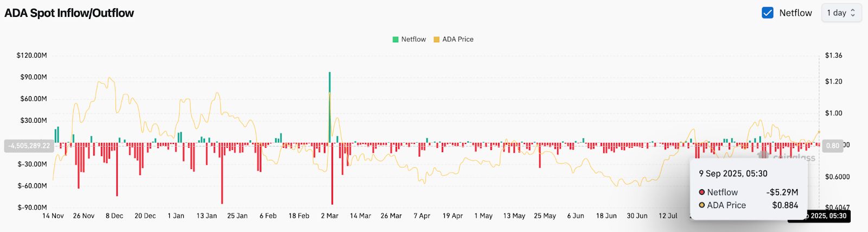Click the tooltip date 9 Sep 2025, 05:30
The width and height of the screenshot is (868, 232).
click(x=733, y=173)
